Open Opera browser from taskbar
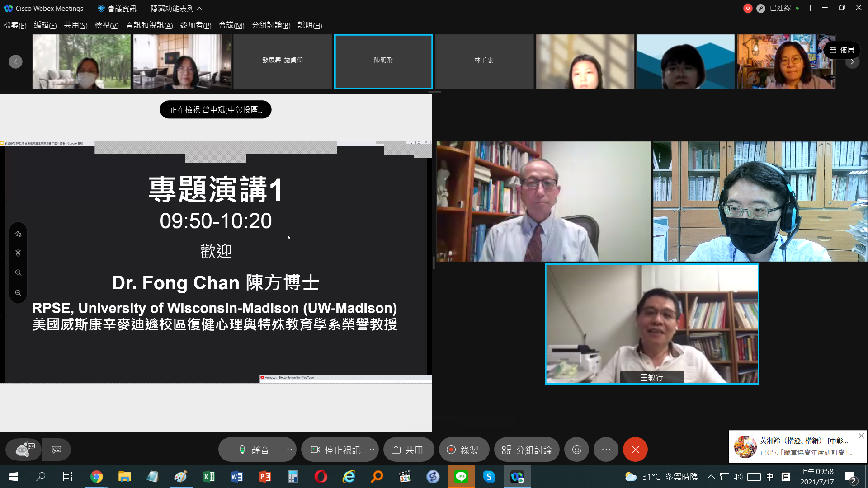Viewport: 868px width, 488px height. [x=321, y=477]
